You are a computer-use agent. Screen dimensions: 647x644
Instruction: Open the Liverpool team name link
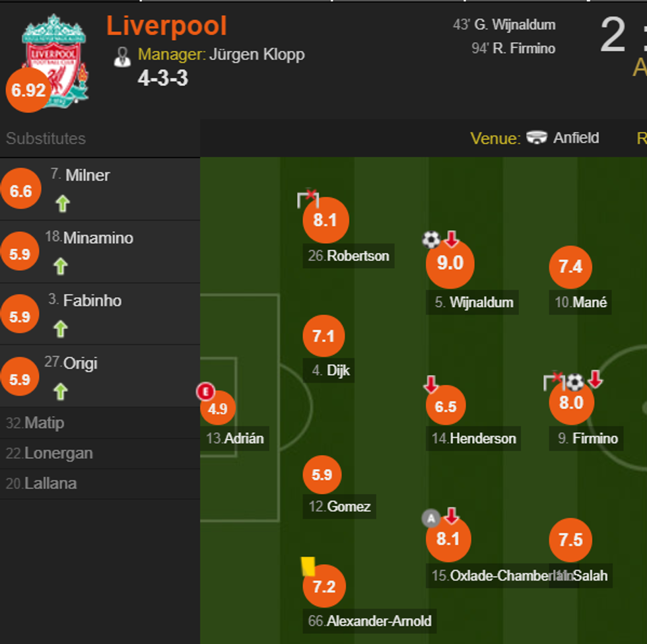click(x=166, y=26)
